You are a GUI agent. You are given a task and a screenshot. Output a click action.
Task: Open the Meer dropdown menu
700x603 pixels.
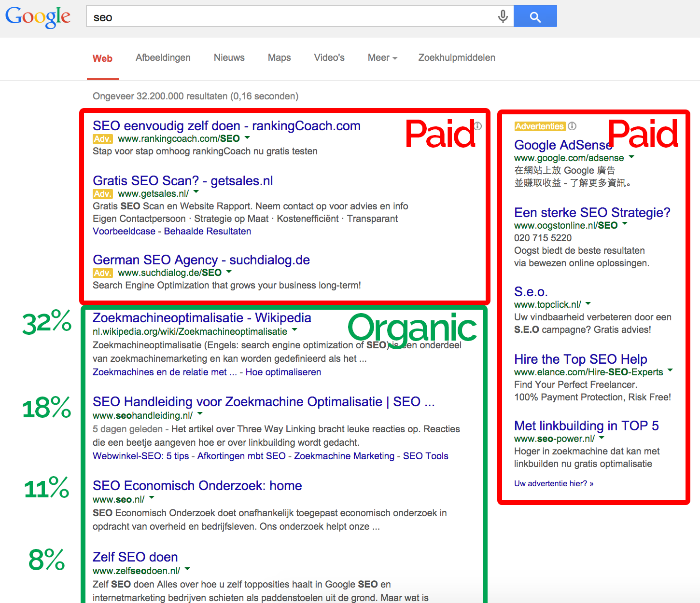point(382,57)
